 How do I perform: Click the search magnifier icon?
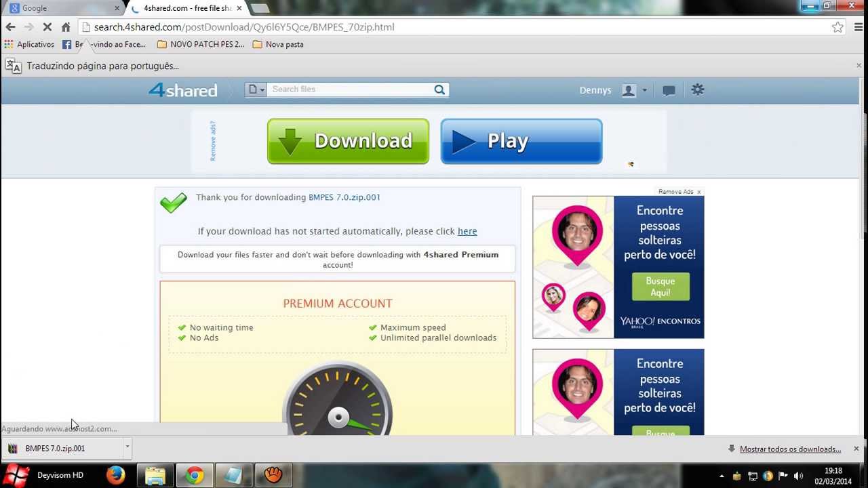pyautogui.click(x=439, y=89)
